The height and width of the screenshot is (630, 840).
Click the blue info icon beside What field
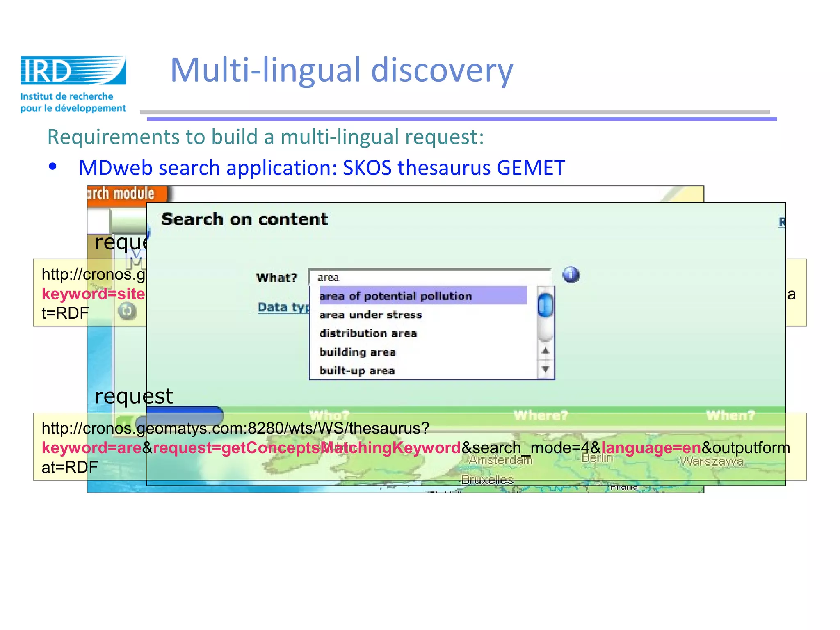pos(571,275)
